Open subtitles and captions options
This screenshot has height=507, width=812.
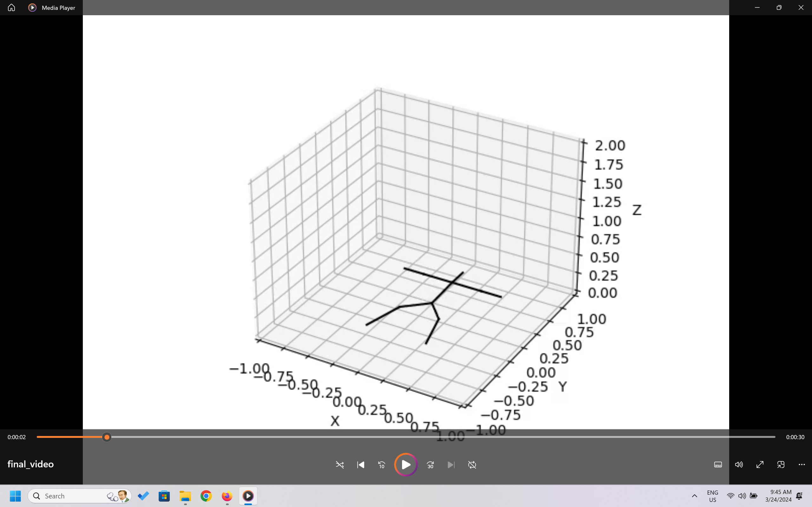tap(718, 465)
